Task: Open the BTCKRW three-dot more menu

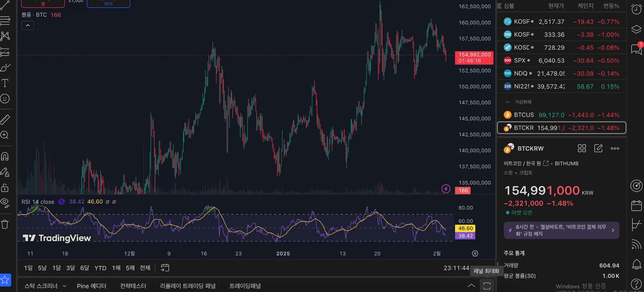Action: click(x=615, y=148)
